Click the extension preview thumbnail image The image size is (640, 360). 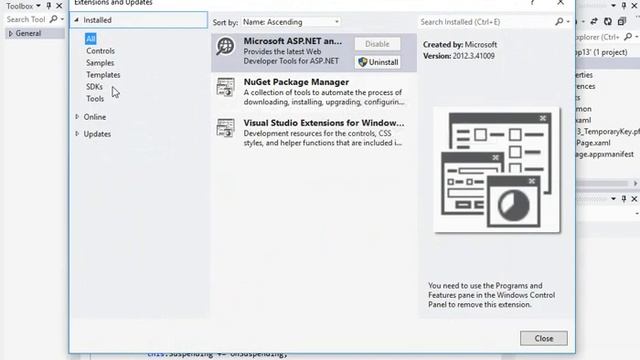(x=497, y=170)
